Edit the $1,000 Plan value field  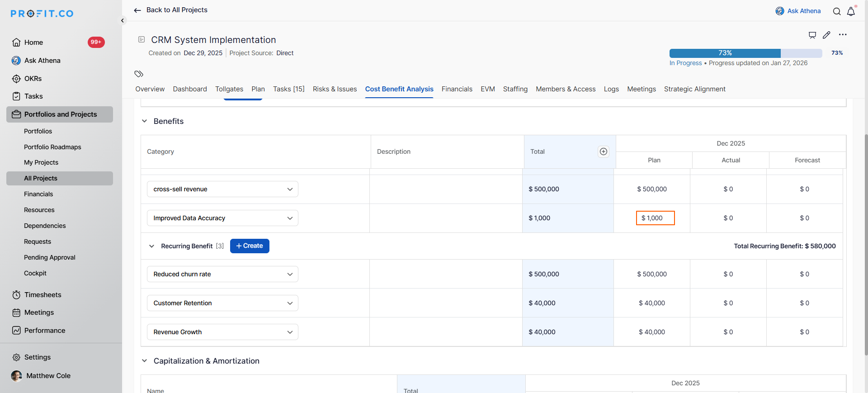pyautogui.click(x=655, y=218)
